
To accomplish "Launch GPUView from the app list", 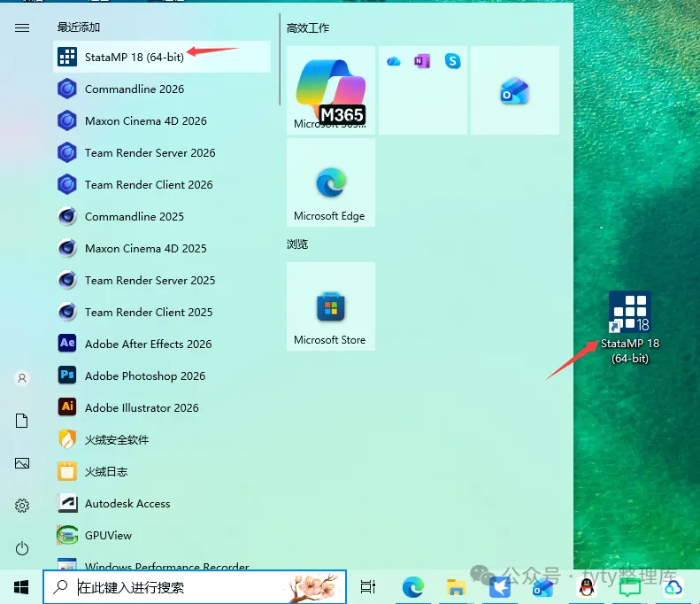I will tap(162, 535).
